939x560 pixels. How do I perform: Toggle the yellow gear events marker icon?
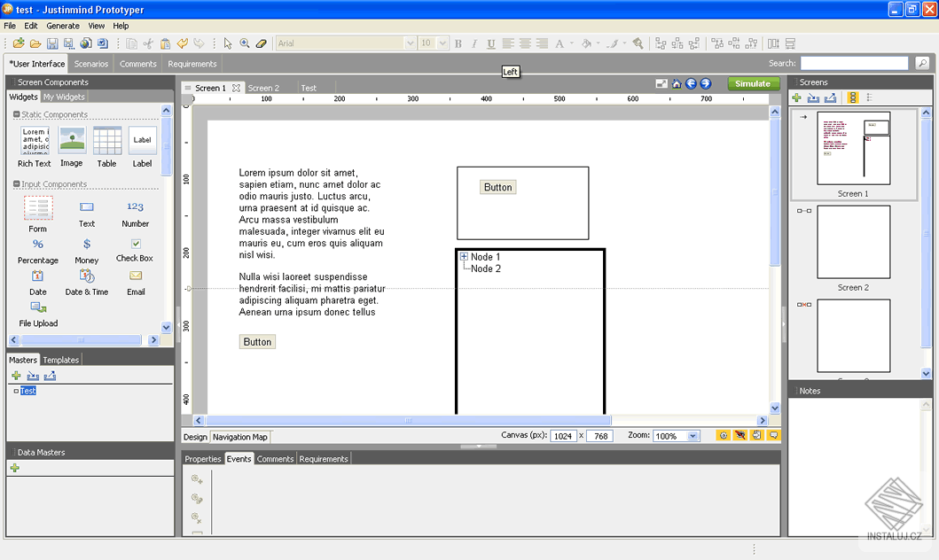[x=724, y=436]
